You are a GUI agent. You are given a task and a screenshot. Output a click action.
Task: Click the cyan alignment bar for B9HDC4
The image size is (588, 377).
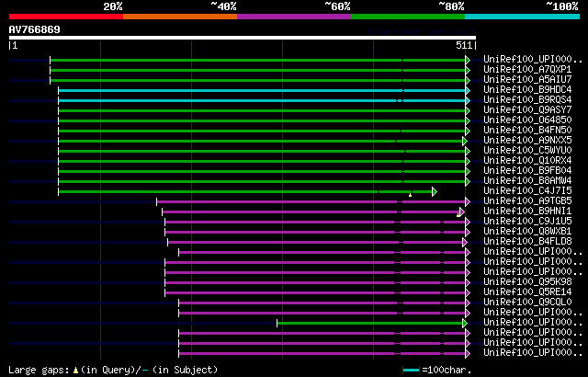tap(262, 90)
